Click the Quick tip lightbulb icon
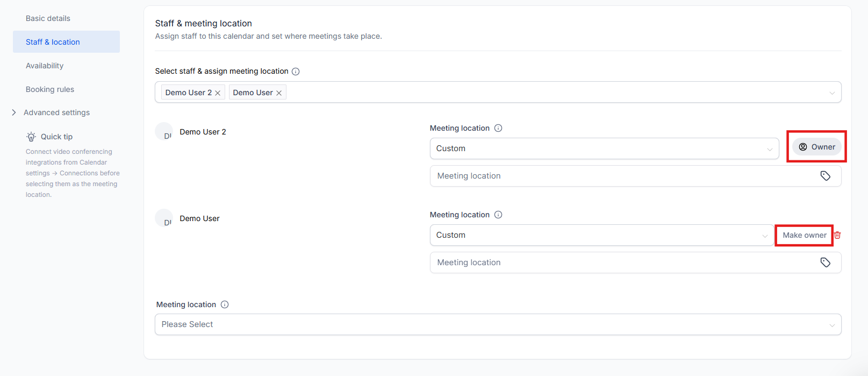Screen dimensions: 868x376 tap(32, 137)
